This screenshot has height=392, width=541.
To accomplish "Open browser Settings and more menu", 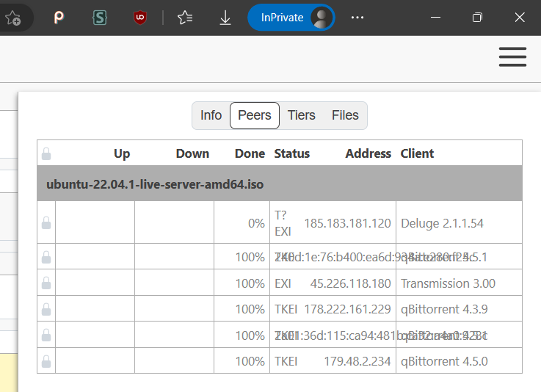I will tap(357, 18).
